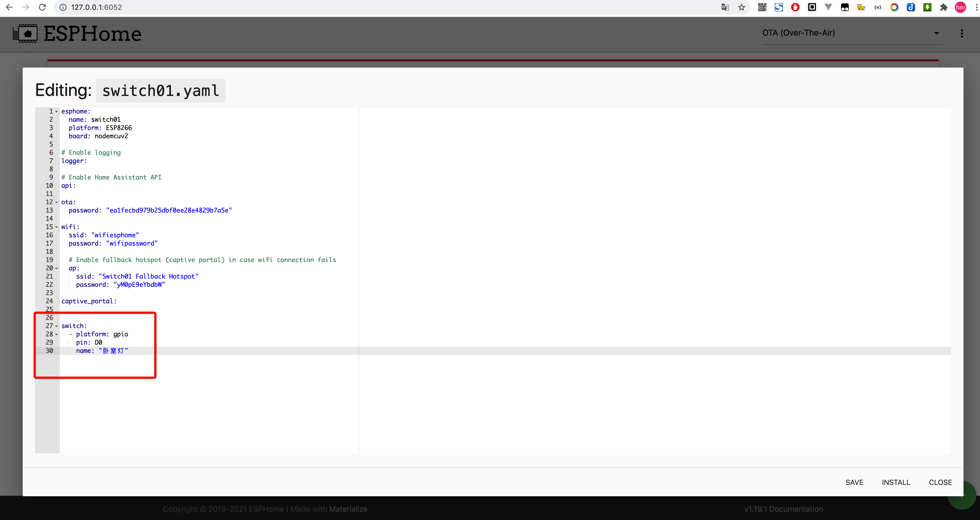980x520 pixels.
Task: Collapse the esphome block on line 1
Action: pyautogui.click(x=57, y=111)
